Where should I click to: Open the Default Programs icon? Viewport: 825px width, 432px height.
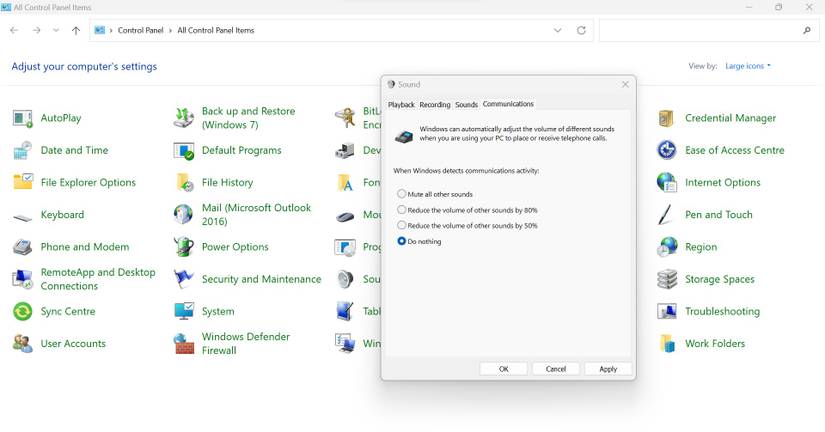184,150
